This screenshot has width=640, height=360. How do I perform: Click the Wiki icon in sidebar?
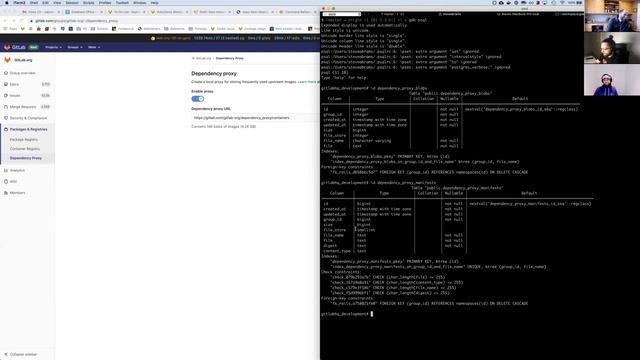click(6, 182)
